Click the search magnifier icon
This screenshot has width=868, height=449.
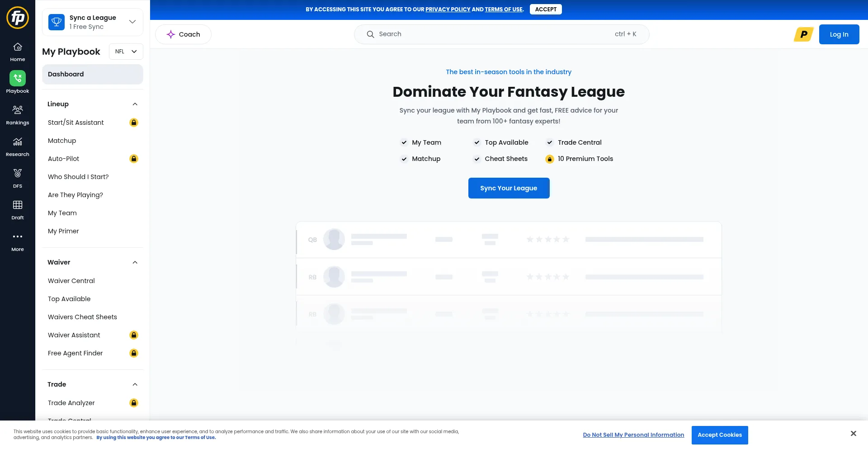[x=370, y=34]
